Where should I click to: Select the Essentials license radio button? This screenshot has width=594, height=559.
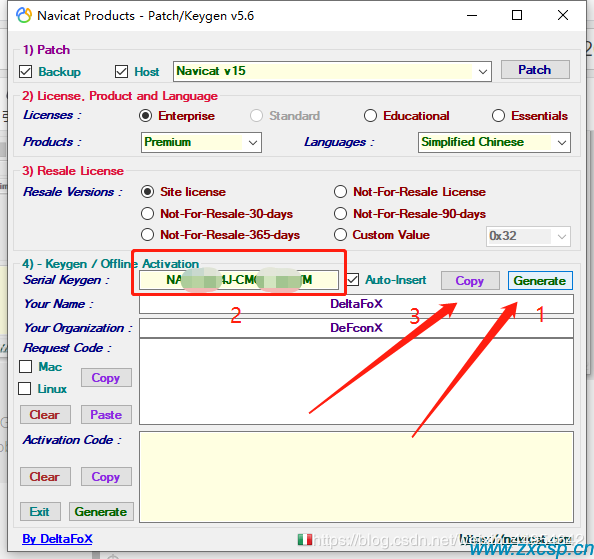pyautogui.click(x=498, y=116)
